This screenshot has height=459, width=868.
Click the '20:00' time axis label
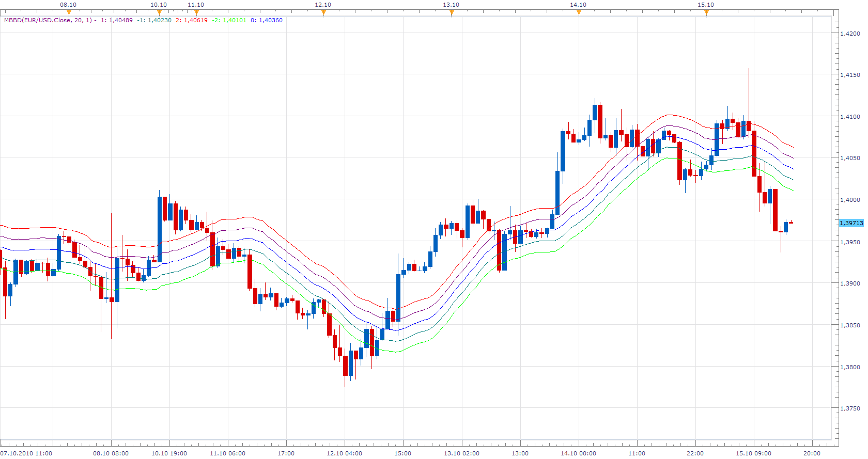812,453
